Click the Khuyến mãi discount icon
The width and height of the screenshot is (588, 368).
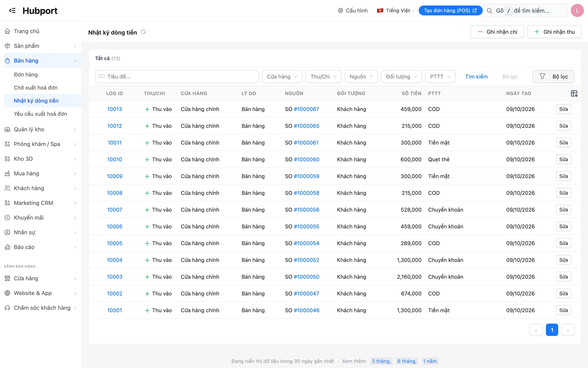click(7, 218)
